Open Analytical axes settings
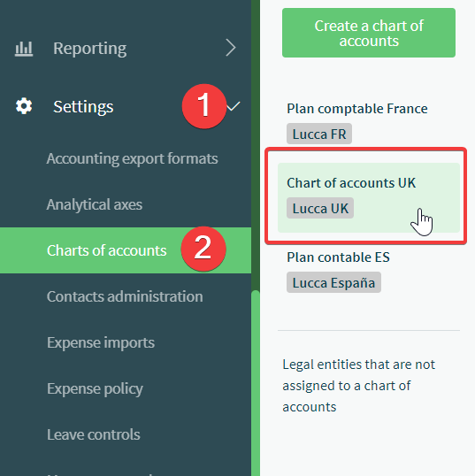Image resolution: width=475 pixels, height=476 pixels. (95, 204)
